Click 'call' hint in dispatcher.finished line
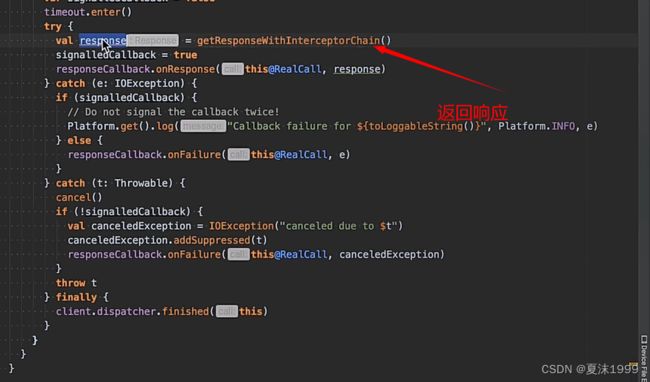The height and width of the screenshot is (382, 650). [x=227, y=311]
